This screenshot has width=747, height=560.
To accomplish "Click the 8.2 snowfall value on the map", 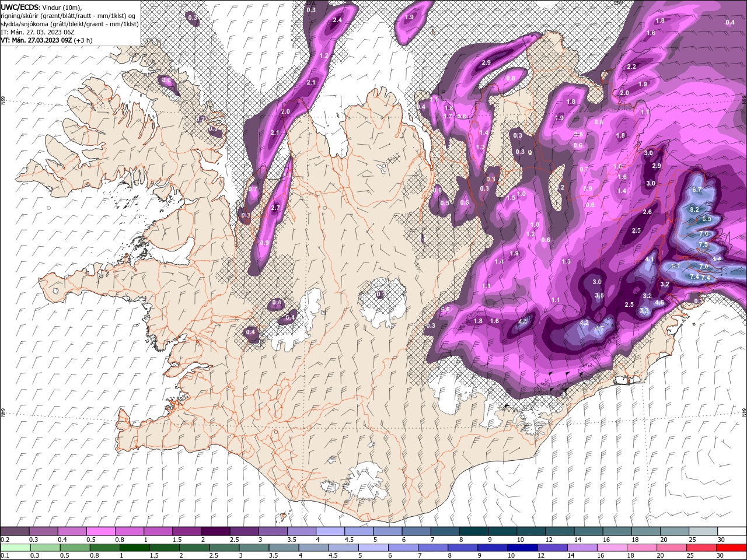I will coord(694,209).
